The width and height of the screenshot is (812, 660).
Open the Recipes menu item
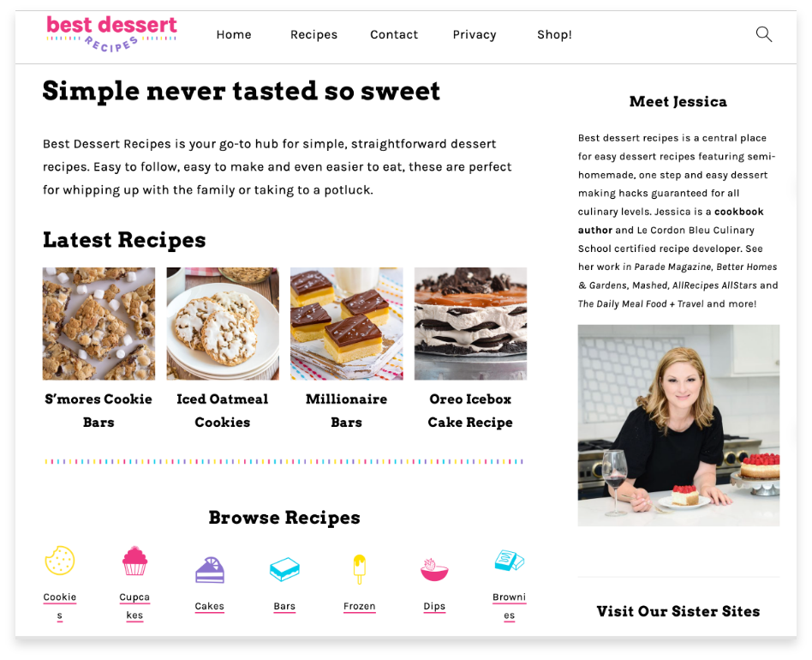tap(313, 34)
